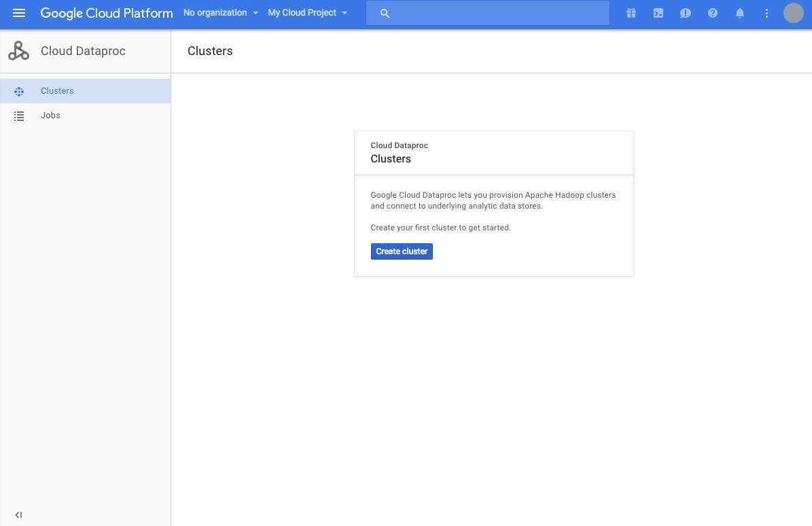The width and height of the screenshot is (812, 526).
Task: Open Jobs in the sidebar
Action: (86, 116)
